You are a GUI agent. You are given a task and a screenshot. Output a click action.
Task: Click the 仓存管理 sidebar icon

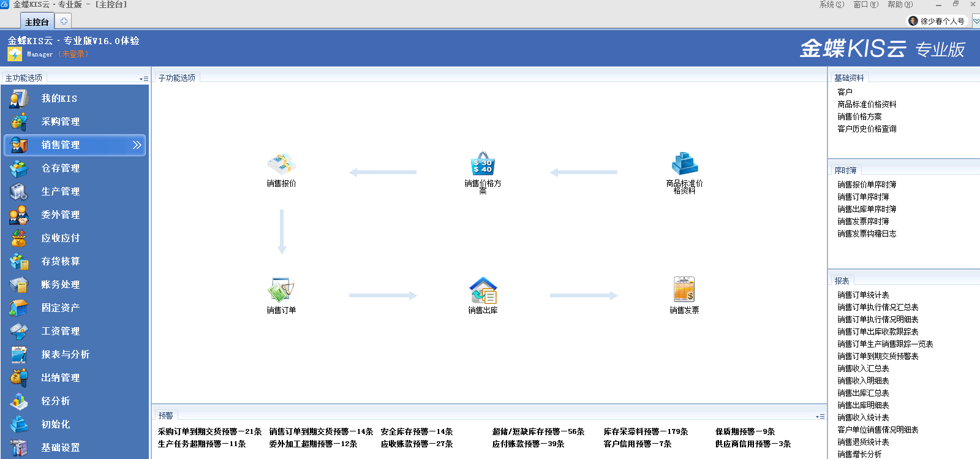[19, 168]
